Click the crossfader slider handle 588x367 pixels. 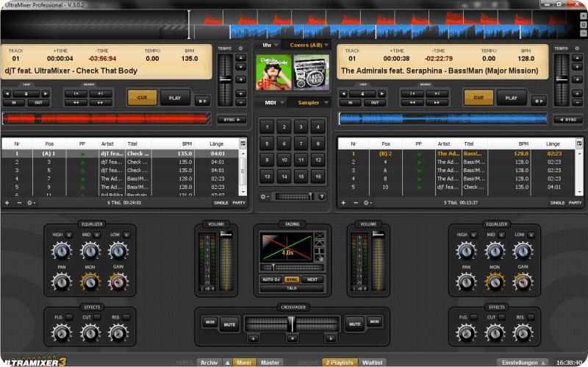coord(292,322)
